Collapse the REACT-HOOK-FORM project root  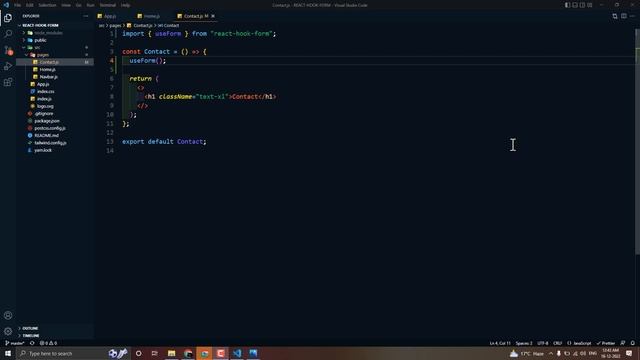point(40,25)
